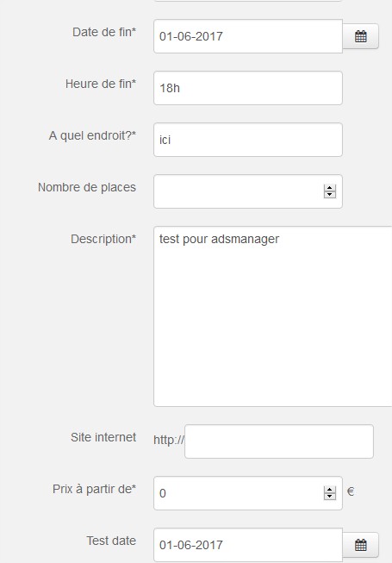Decrease Nombre de places with down arrow
This screenshot has height=563, width=392.
click(x=330, y=195)
